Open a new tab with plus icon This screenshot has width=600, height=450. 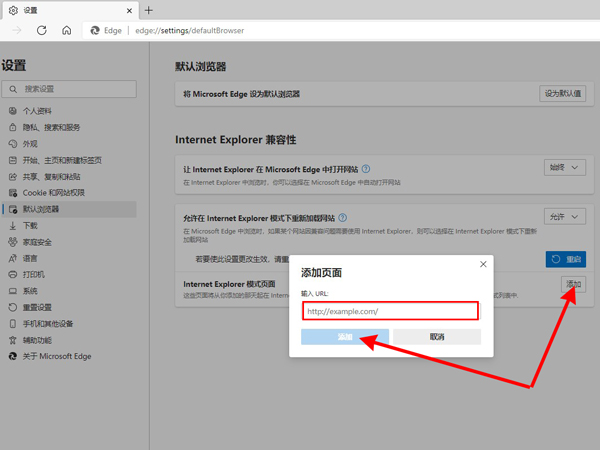(149, 10)
